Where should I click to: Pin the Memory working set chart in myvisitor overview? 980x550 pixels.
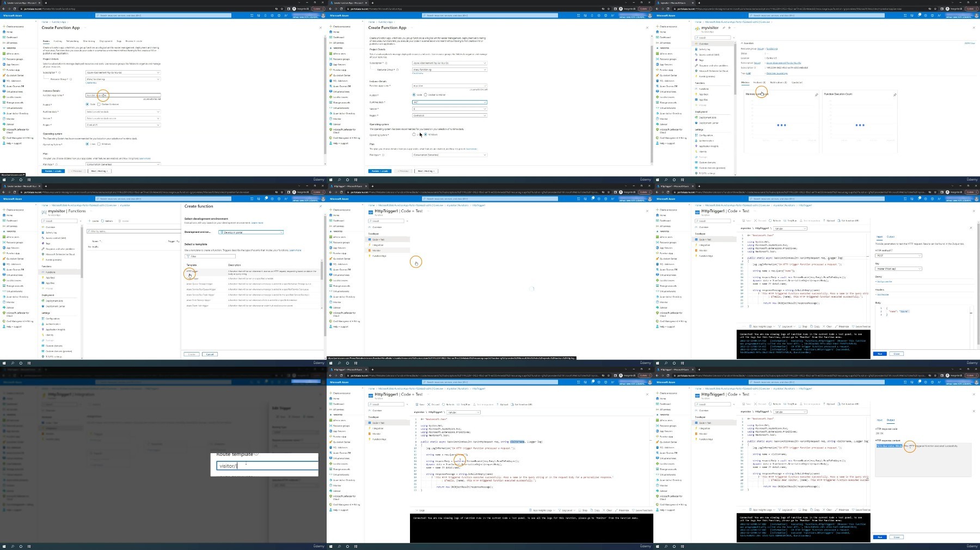click(816, 95)
